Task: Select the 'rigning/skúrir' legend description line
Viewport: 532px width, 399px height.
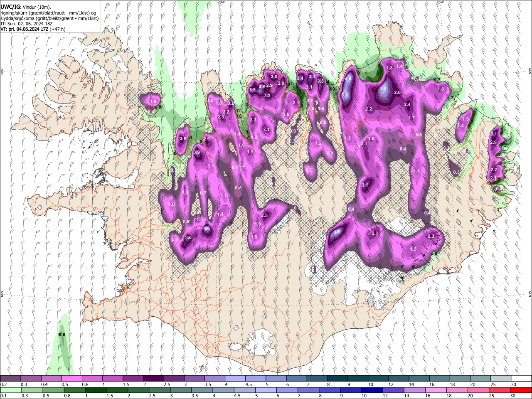Action: point(49,13)
